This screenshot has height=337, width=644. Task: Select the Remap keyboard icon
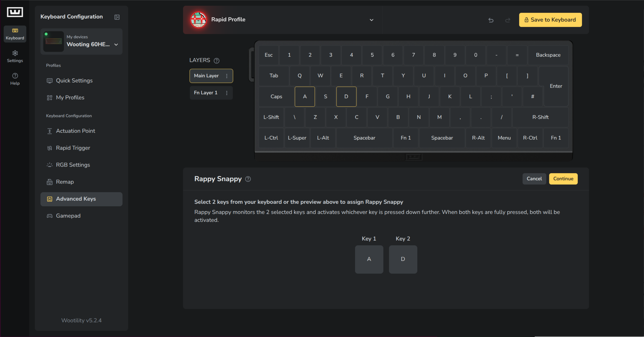click(x=50, y=182)
